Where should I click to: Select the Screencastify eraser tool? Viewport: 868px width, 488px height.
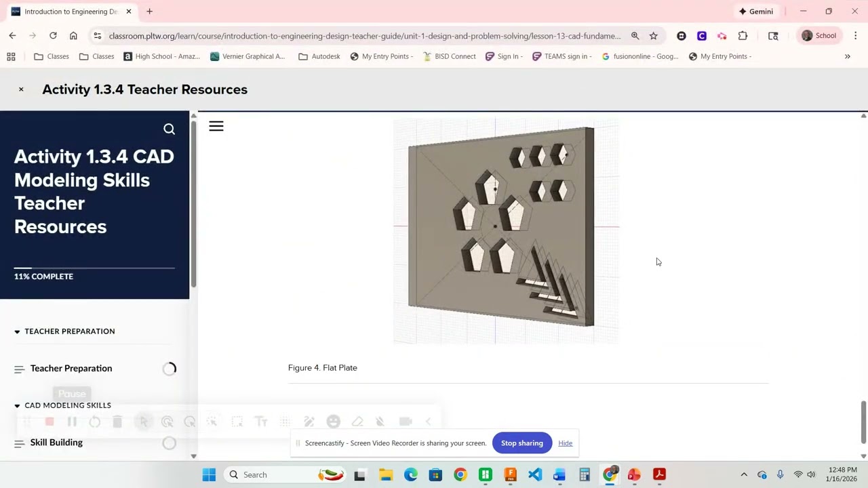pyautogui.click(x=357, y=422)
